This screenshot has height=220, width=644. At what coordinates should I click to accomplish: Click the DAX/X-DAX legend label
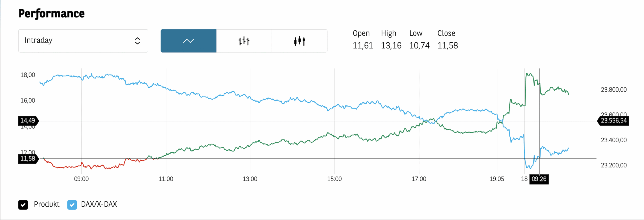click(99, 204)
